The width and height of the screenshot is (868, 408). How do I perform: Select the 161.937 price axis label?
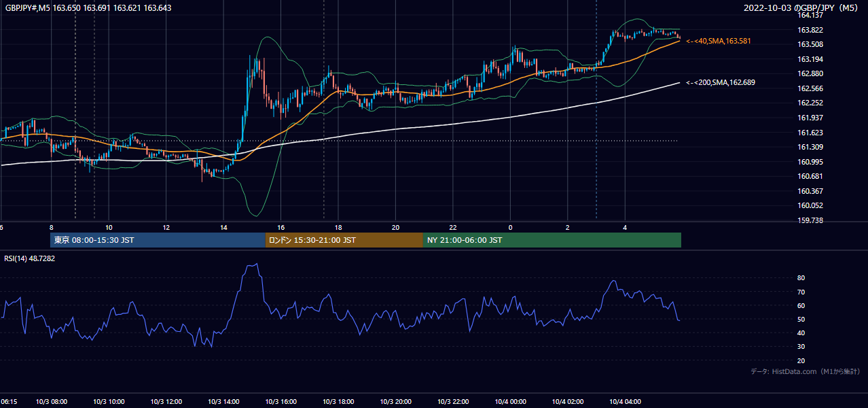pos(810,118)
